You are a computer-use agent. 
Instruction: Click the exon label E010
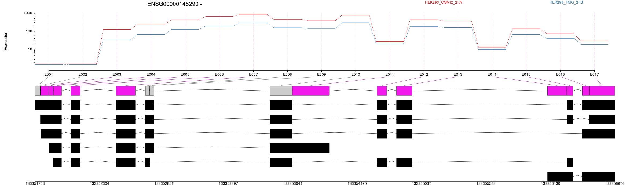click(356, 74)
